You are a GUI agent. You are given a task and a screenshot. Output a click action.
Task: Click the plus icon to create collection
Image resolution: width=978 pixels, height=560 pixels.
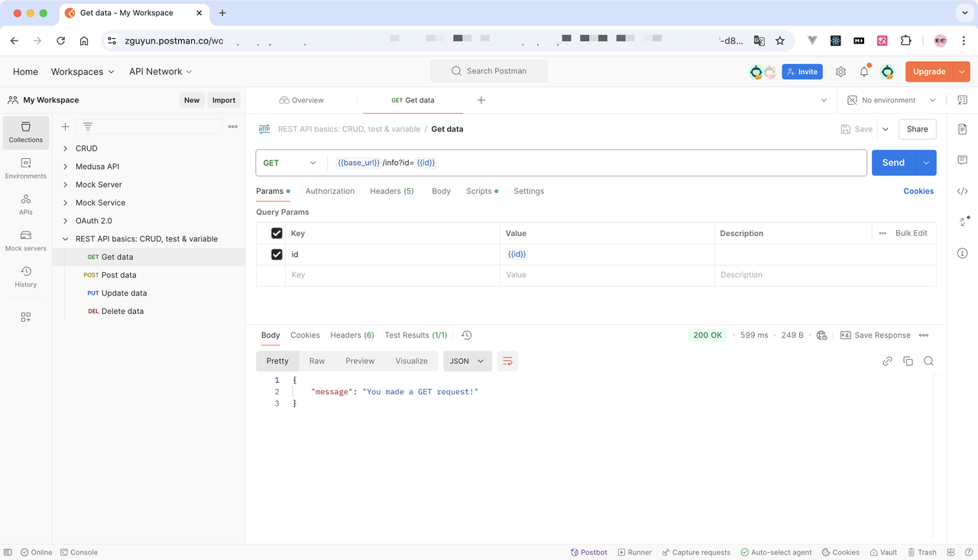coord(65,127)
